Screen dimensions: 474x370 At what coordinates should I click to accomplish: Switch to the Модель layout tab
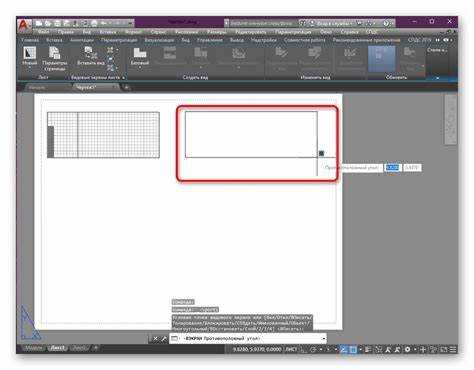pyautogui.click(x=34, y=348)
